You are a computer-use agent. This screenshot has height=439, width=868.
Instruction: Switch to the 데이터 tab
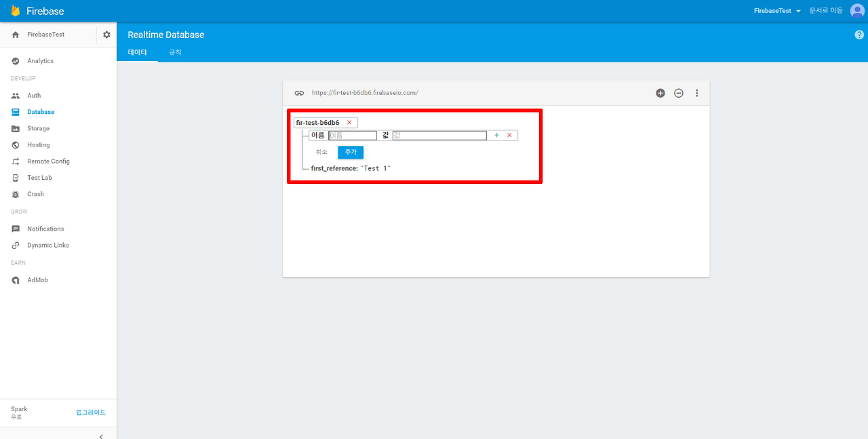tap(137, 52)
